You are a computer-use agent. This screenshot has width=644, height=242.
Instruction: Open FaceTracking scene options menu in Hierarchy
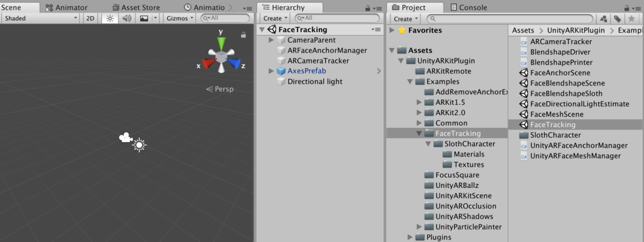pyautogui.click(x=376, y=30)
